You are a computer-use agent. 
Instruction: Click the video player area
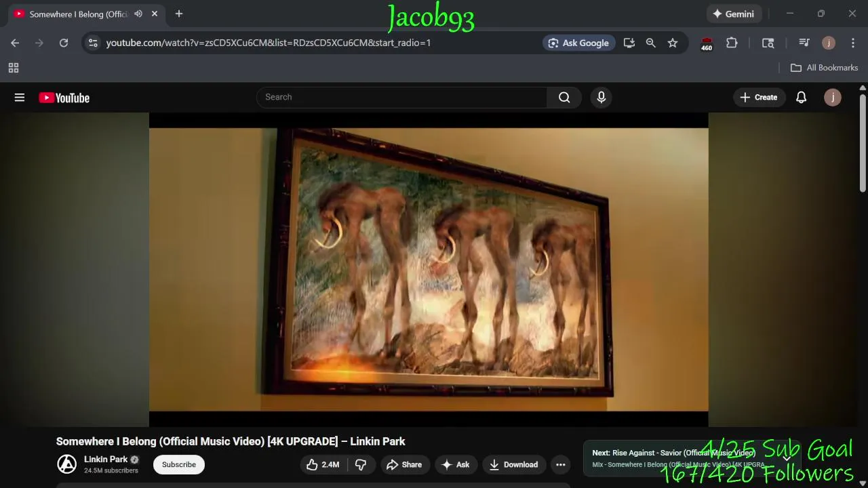429,270
